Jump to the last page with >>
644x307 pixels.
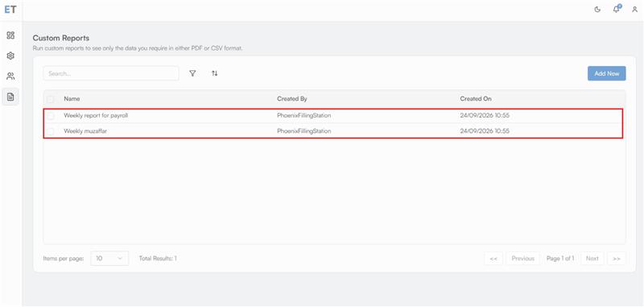coord(617,259)
